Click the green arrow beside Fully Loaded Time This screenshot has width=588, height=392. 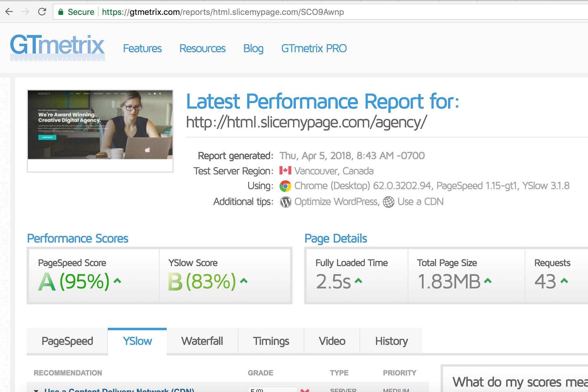[x=358, y=281]
